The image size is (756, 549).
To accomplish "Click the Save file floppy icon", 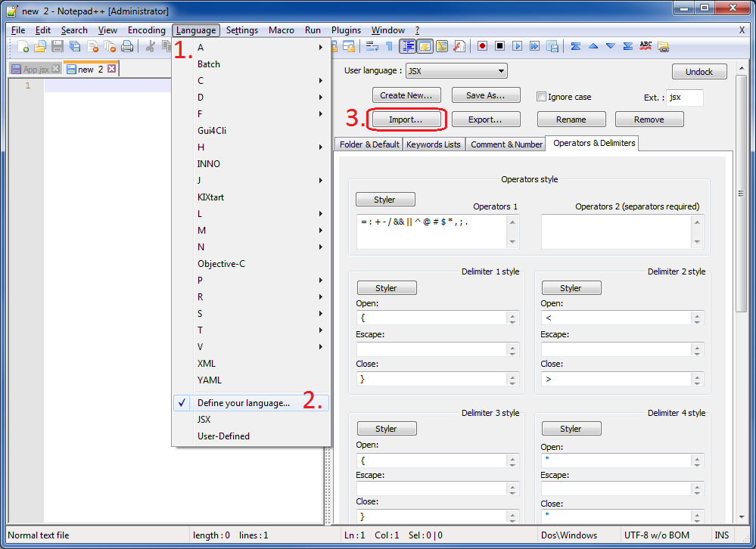I will pos(58,46).
